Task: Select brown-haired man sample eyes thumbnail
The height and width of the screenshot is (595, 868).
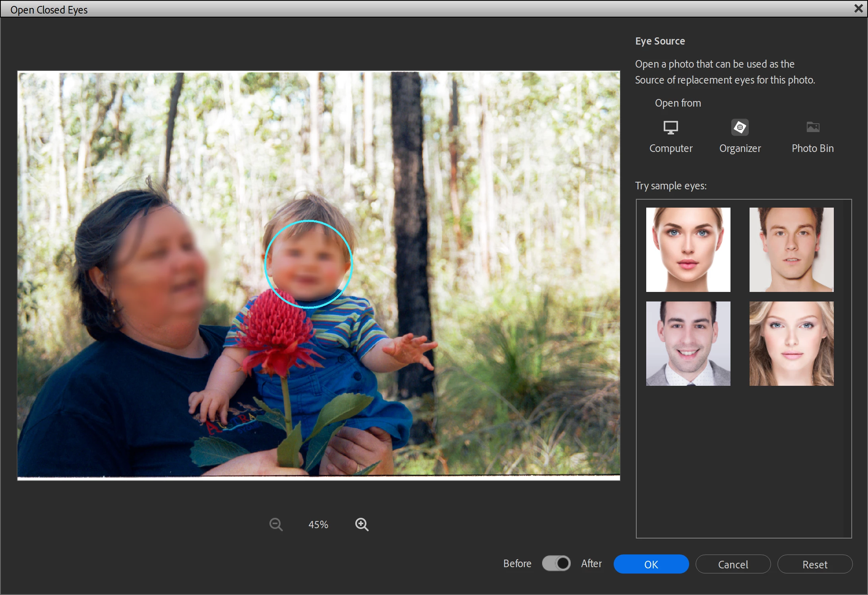Action: [x=791, y=249]
